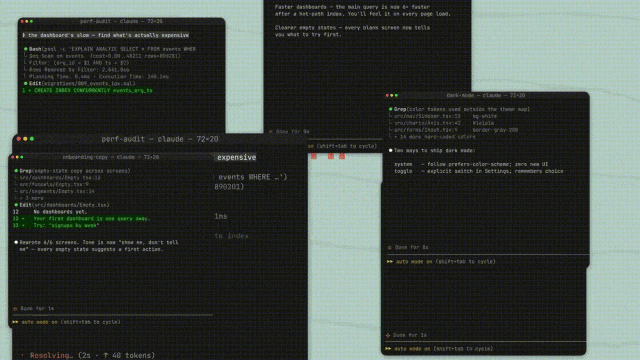Click "auto mode on" in bottom-right terminal

tap(412, 349)
